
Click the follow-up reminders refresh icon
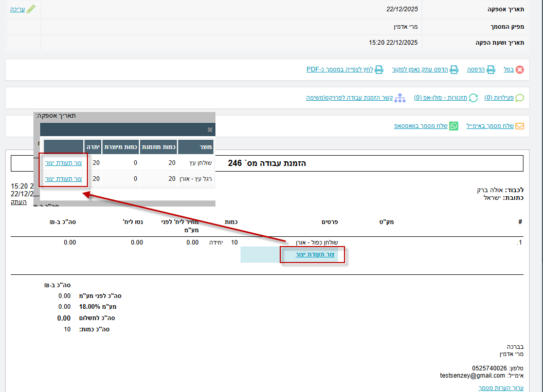(473, 98)
